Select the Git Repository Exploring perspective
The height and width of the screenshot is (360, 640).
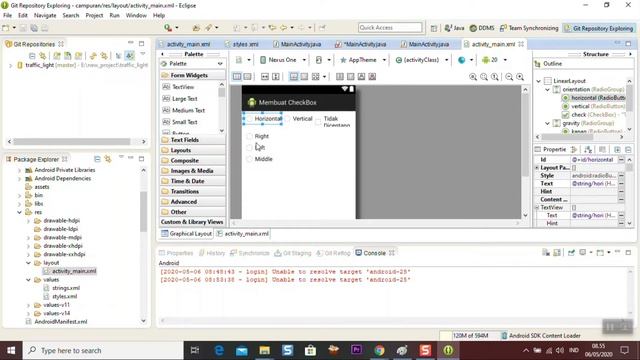(x=599, y=28)
